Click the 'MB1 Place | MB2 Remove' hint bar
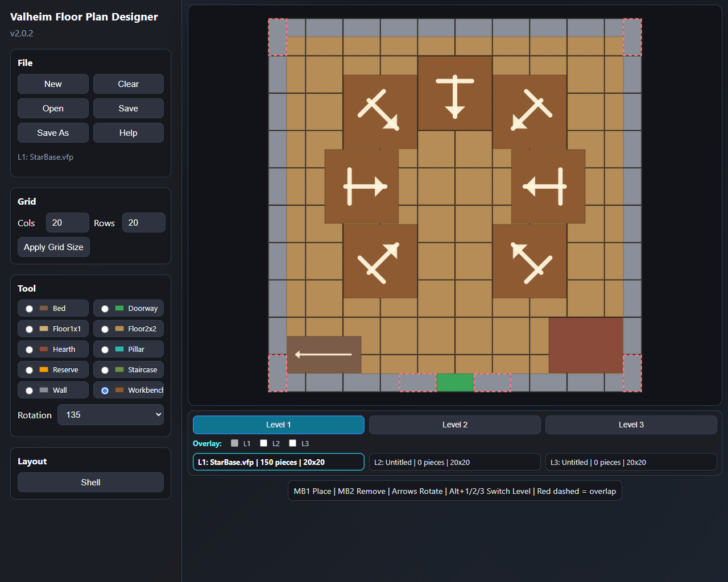The height and width of the screenshot is (582, 728). (455, 491)
